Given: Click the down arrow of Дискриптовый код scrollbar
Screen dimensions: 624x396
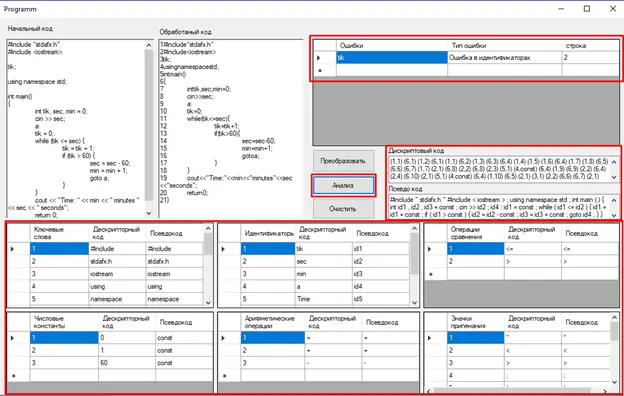Looking at the screenshot, I should point(614,177).
